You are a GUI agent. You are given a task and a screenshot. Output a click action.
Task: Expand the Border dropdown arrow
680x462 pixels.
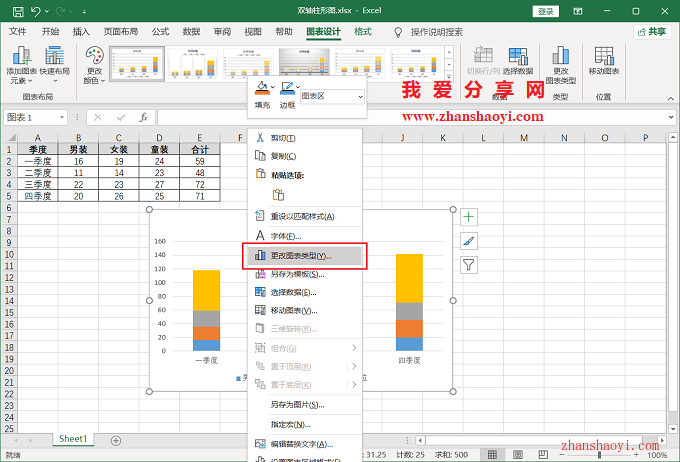[x=298, y=87]
